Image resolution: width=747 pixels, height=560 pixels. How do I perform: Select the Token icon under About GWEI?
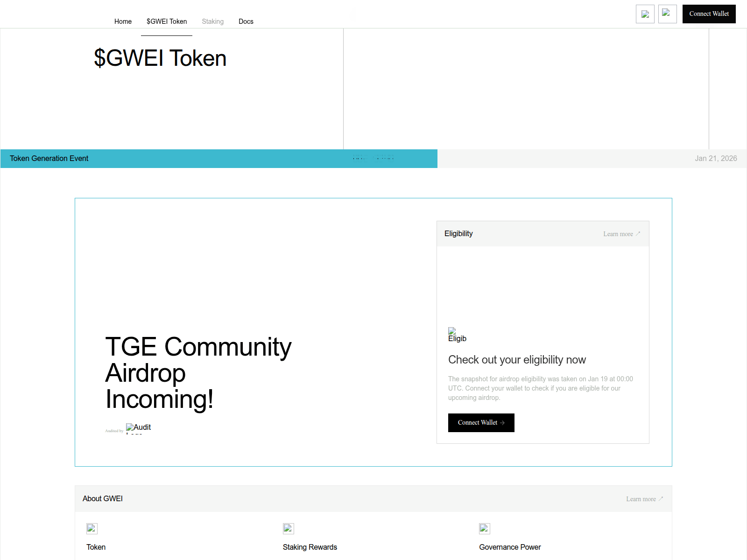[x=92, y=529]
